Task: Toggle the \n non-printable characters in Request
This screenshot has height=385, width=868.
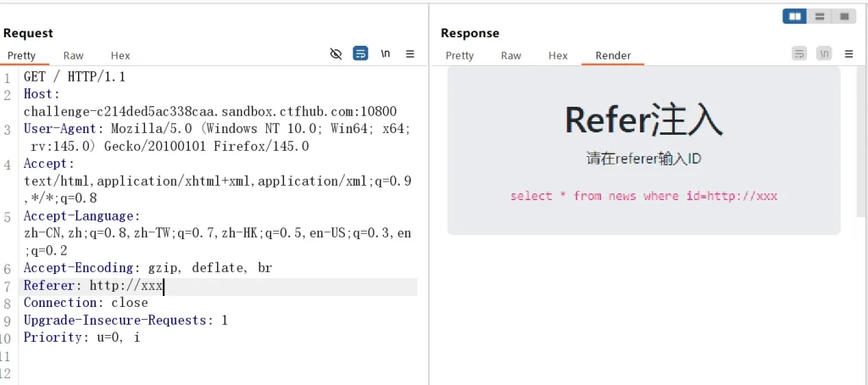Action: pos(386,54)
